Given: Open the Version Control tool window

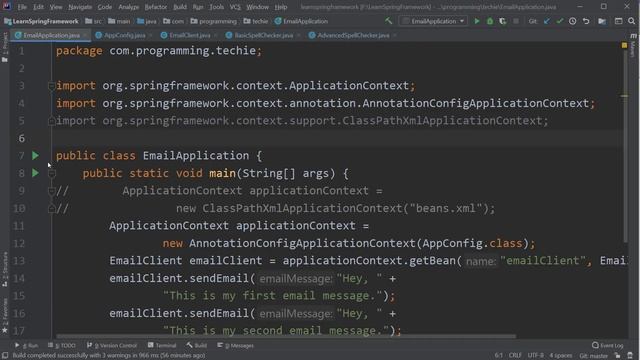Looking at the screenshot, I should coord(112,345).
